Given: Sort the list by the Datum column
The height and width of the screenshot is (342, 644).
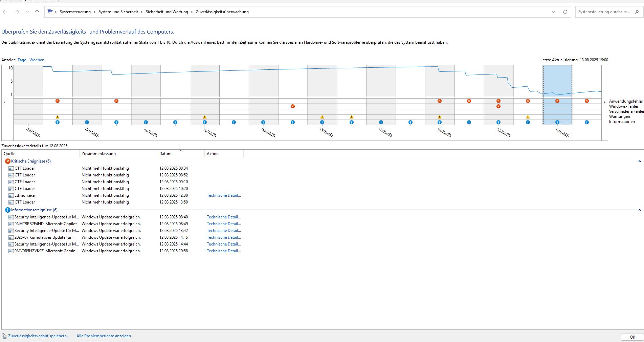Looking at the screenshot, I should [x=181, y=154].
